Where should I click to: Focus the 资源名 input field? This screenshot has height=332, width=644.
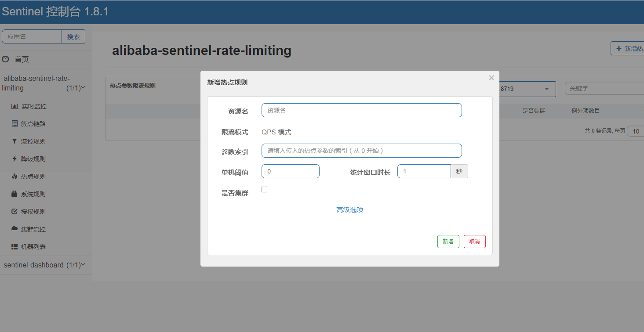[x=362, y=110]
